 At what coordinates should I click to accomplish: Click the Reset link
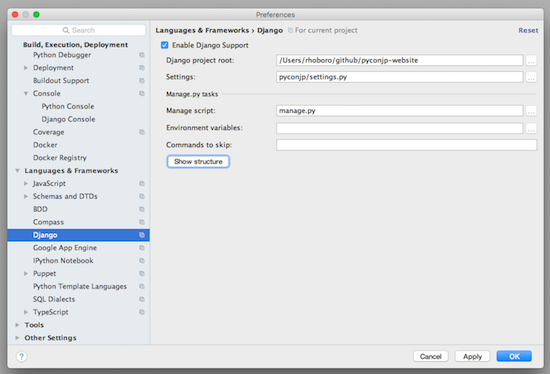tap(528, 31)
